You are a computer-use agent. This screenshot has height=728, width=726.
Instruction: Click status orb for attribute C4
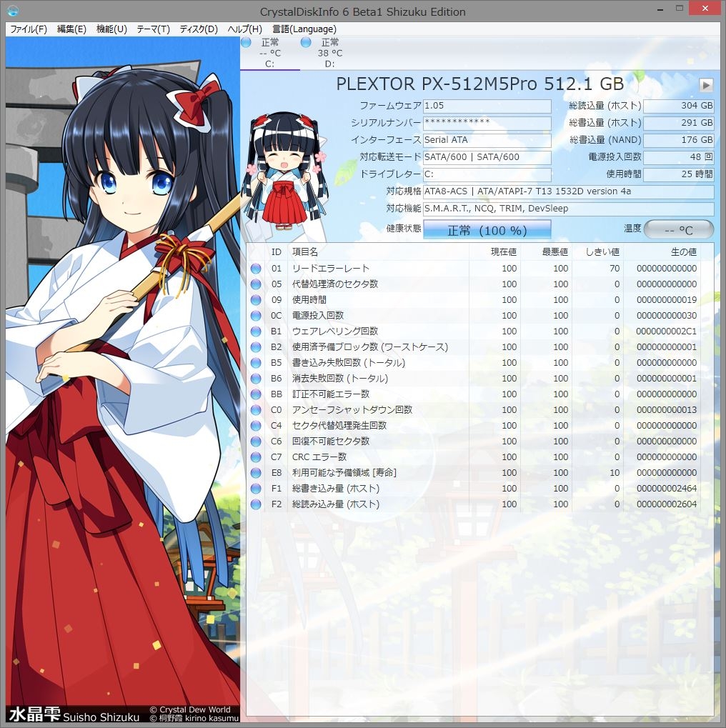click(x=256, y=426)
